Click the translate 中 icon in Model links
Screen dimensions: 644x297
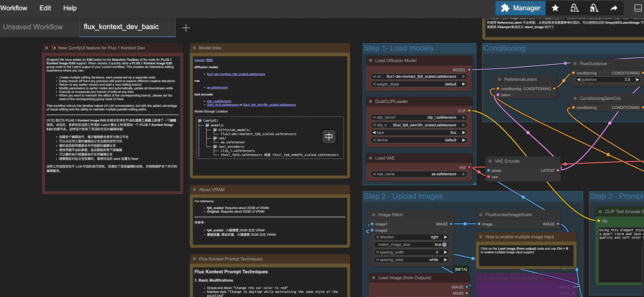[x=329, y=136]
